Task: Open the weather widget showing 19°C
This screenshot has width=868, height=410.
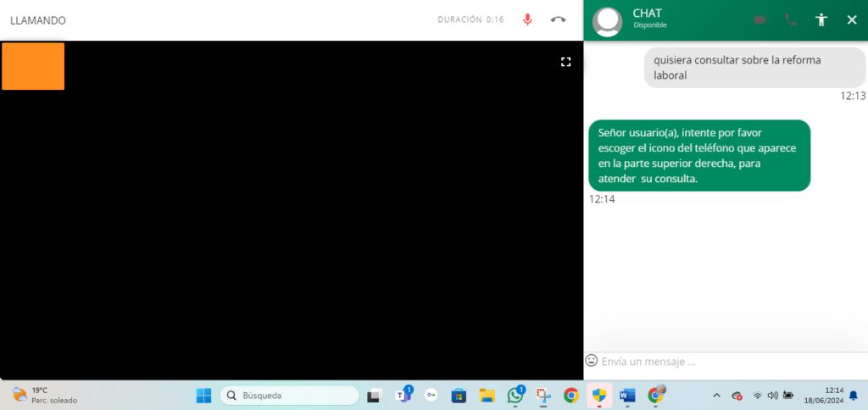Action: (44, 395)
